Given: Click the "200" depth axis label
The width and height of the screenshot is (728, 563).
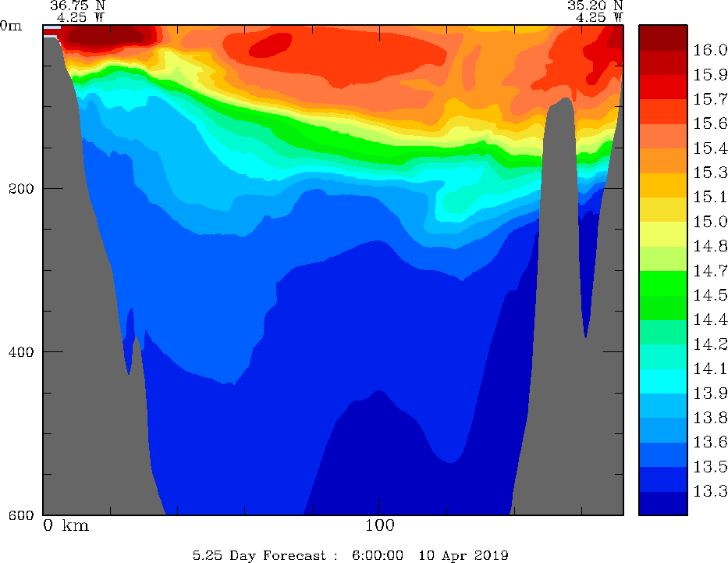Looking at the screenshot, I should pos(21,188).
